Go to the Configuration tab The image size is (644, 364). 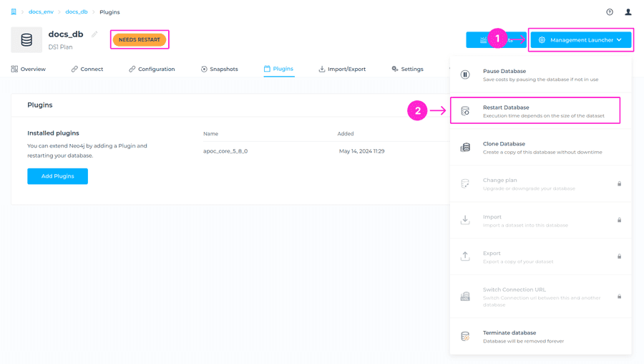click(x=152, y=70)
